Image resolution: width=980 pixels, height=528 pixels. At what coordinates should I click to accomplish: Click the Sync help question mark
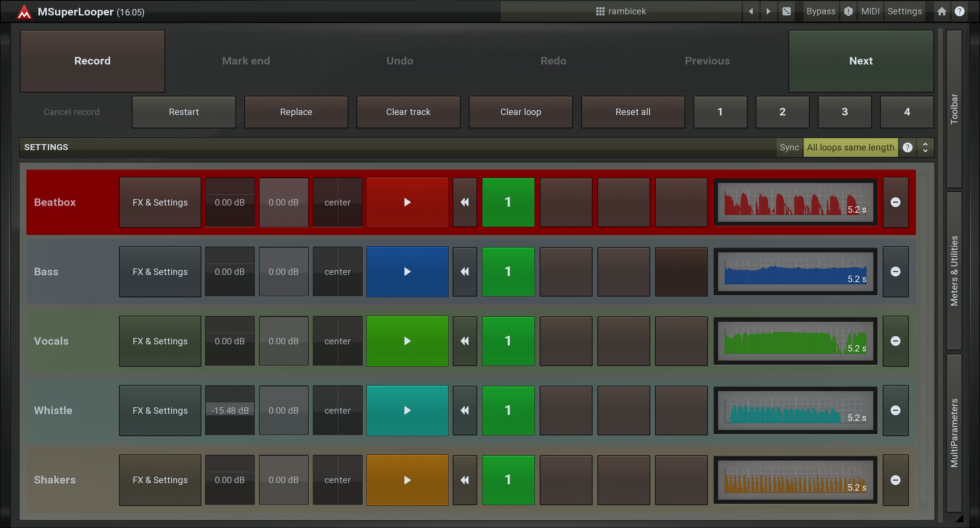tap(907, 147)
